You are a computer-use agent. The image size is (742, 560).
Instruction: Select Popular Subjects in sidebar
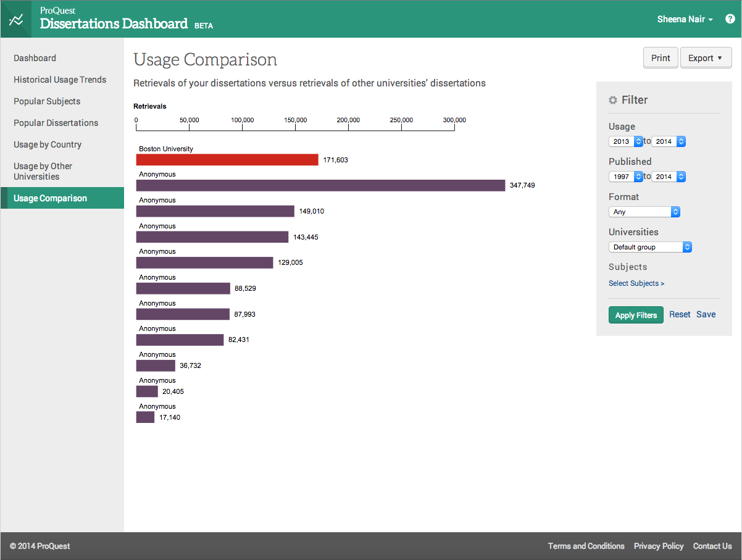[47, 101]
